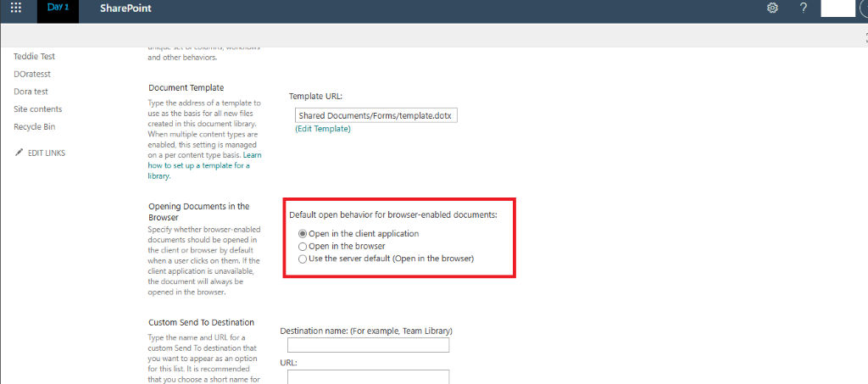Open Dora test in left navigation
Screen dimensions: 868x384
[x=31, y=92]
